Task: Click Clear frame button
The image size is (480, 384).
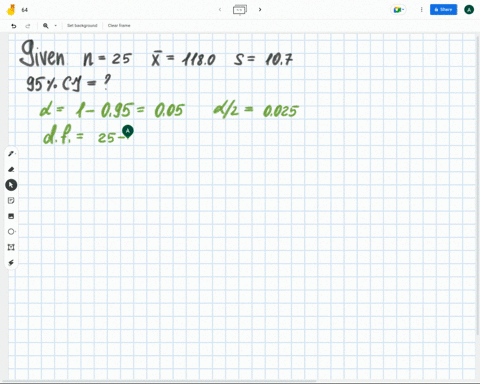Action: point(119,26)
